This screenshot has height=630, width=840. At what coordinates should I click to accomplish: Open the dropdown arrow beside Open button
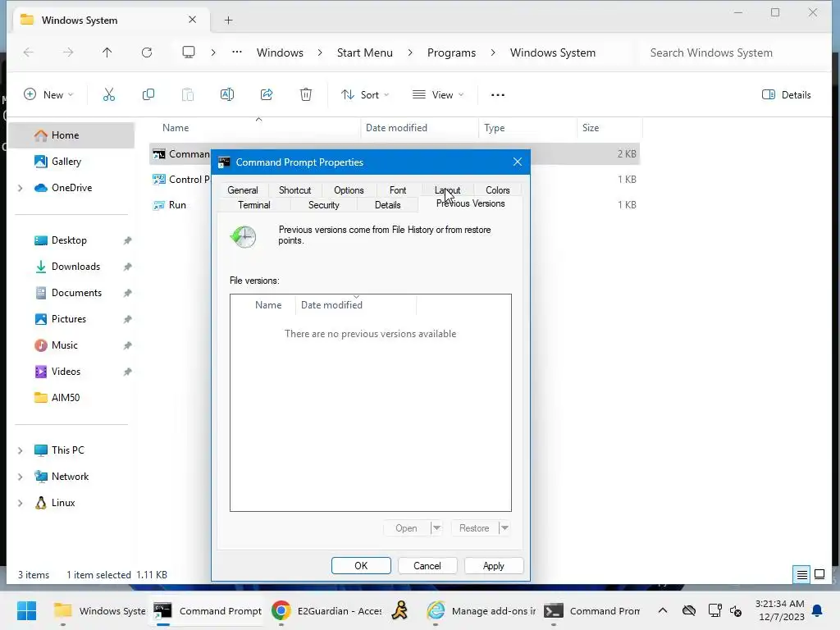(436, 528)
